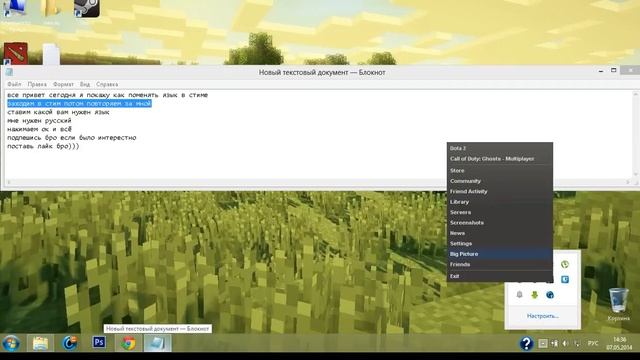Open the yellow folder on desktop
This screenshot has height=360, width=640.
tap(51, 8)
